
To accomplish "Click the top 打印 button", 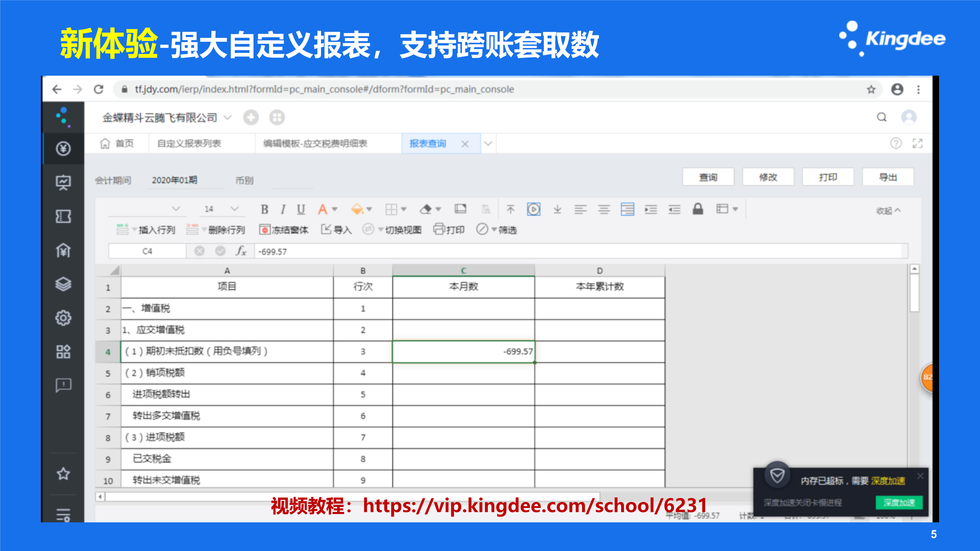I will point(828,177).
